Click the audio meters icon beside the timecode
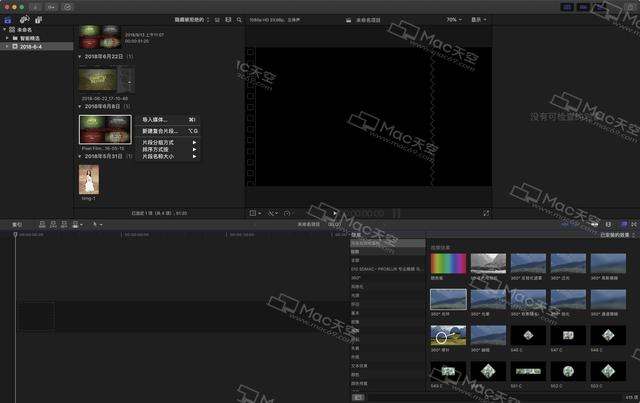Screen dimensions: 640x403 (396, 213)
